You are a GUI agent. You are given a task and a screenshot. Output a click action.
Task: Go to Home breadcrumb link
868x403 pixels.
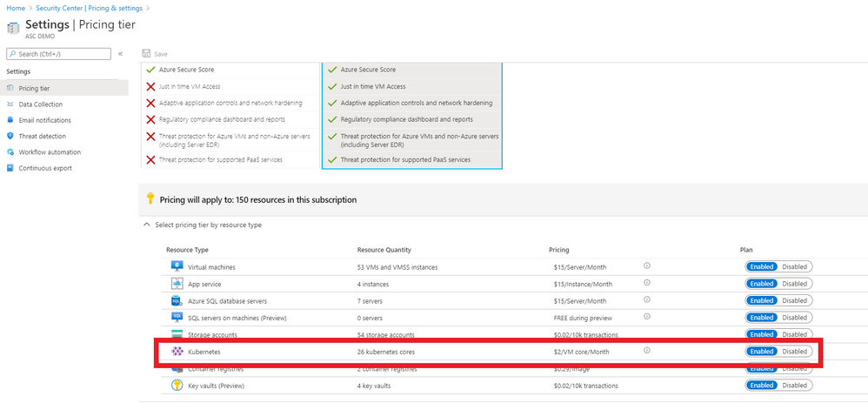[16, 7]
